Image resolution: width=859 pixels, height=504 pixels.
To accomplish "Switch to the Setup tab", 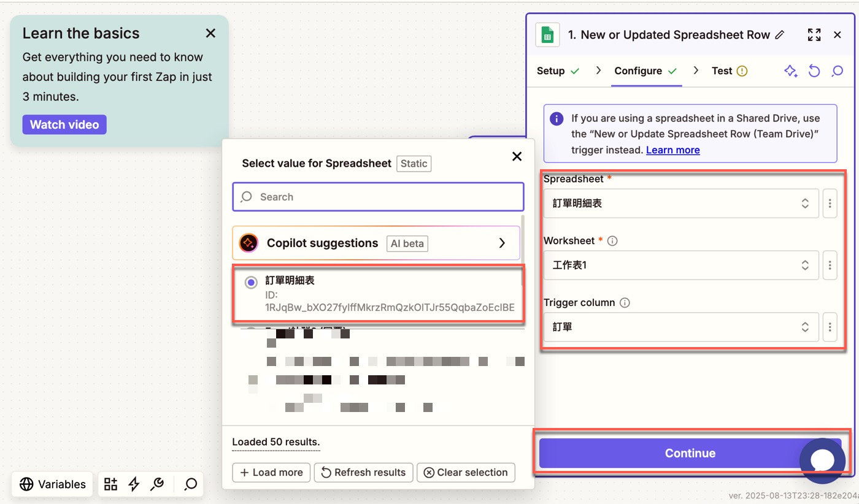I will coord(558,71).
